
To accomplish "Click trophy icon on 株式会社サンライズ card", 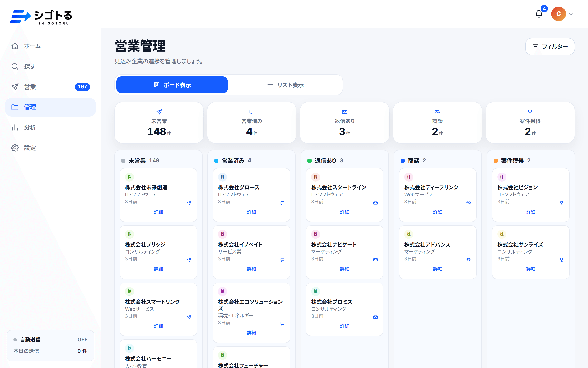I will click(561, 260).
